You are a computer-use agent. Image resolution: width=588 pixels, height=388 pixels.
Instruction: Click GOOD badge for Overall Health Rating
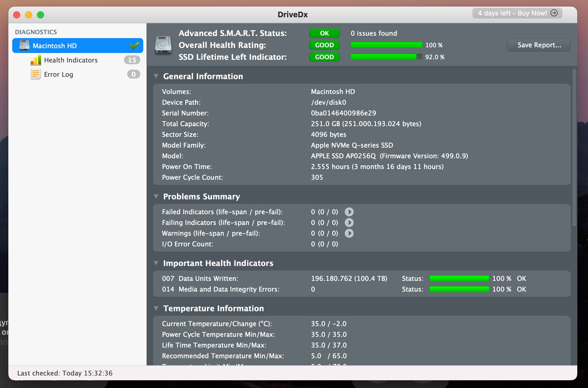pos(324,45)
